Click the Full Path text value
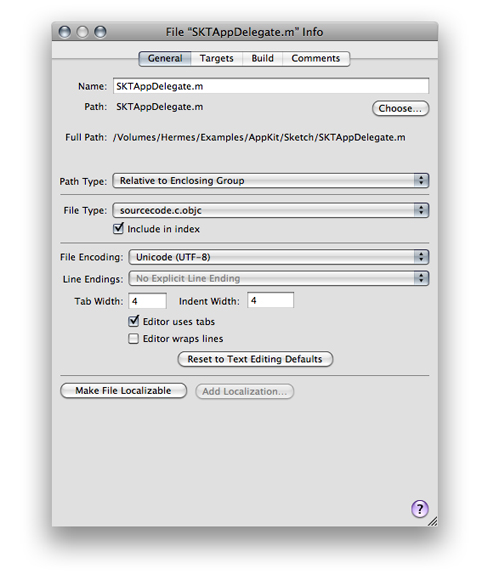Screen dimensions: 488x582 [259, 137]
